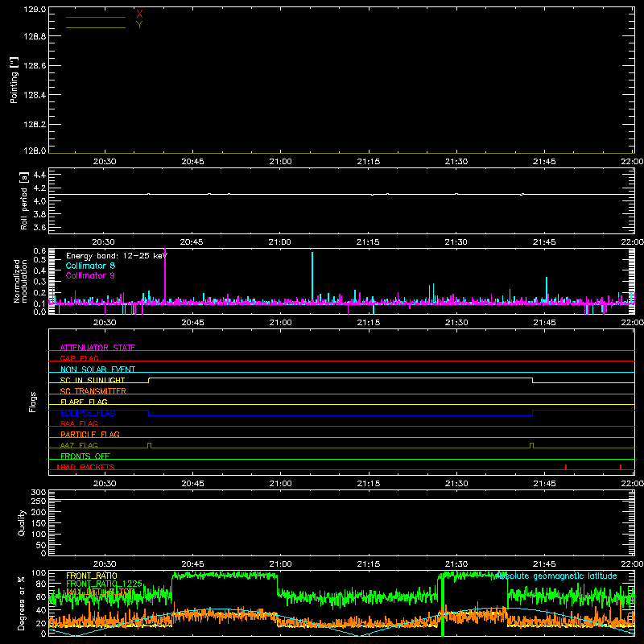This screenshot has height=644, width=644.
Task: Select the FLARE_FLAG label
Action: 84,402
